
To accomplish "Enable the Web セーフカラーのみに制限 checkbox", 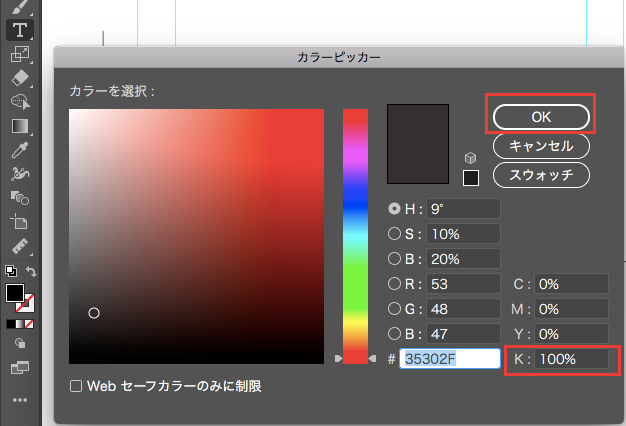I will click(x=76, y=385).
